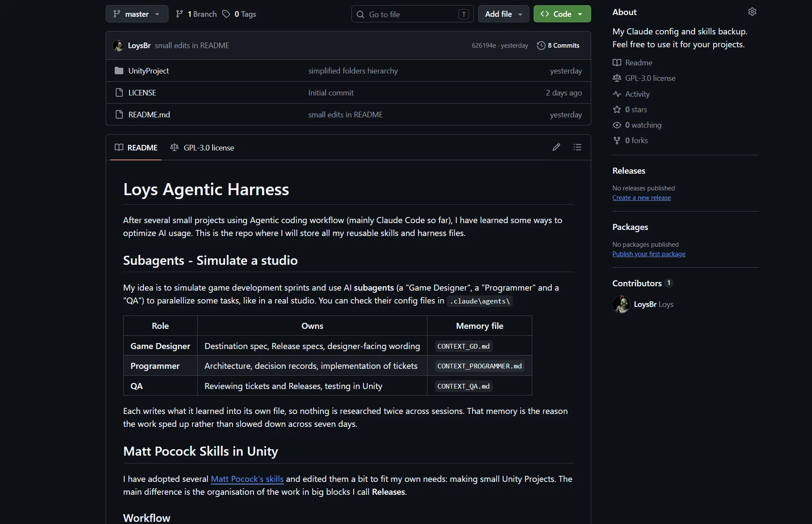
Task: Click the LoysBr contributor avatar
Action: [621, 304]
